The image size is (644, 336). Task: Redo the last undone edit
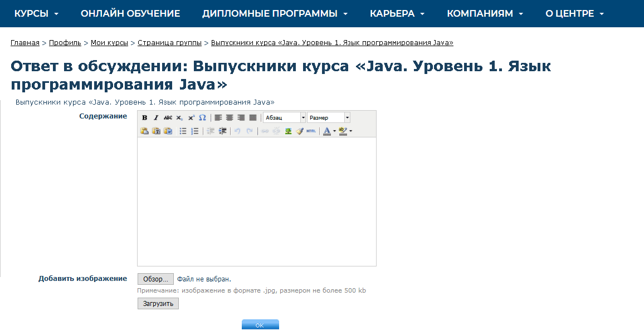click(x=250, y=131)
